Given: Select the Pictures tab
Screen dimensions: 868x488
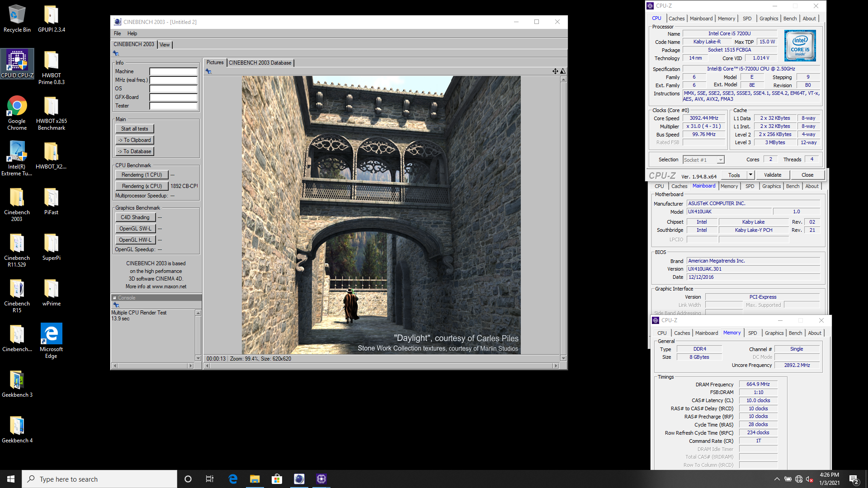Looking at the screenshot, I should [x=215, y=63].
